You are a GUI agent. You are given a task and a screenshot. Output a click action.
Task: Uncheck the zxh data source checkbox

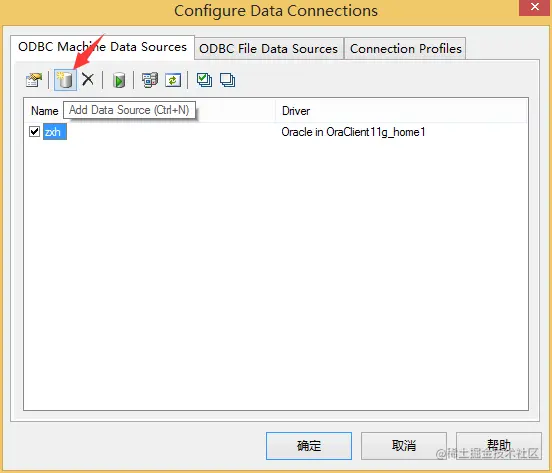[34, 132]
